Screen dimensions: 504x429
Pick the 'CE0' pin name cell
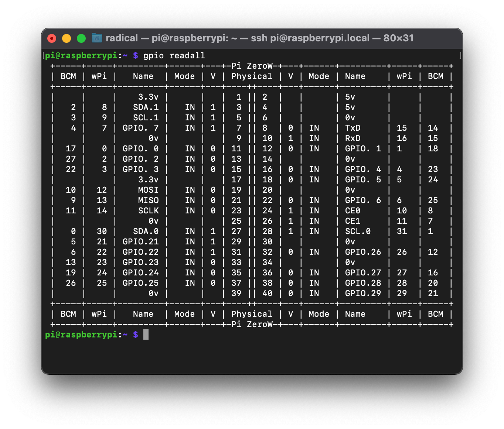click(x=353, y=210)
